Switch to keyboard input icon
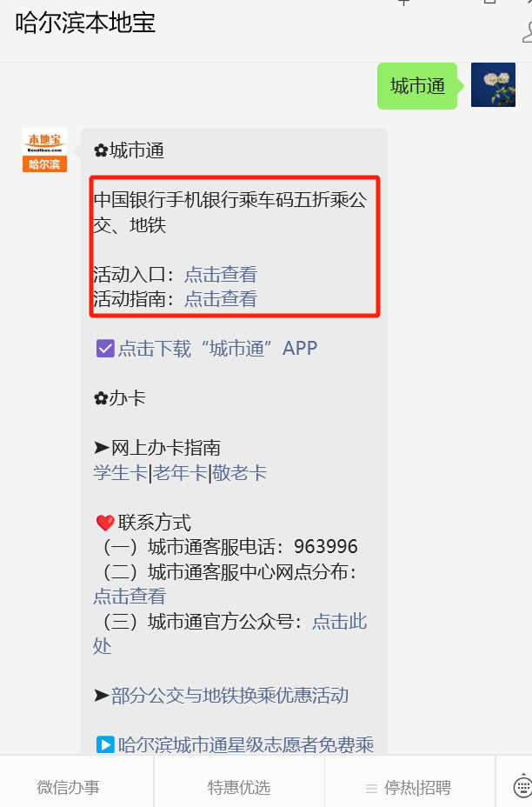Image resolution: width=532 pixels, height=807 pixels. point(522,787)
